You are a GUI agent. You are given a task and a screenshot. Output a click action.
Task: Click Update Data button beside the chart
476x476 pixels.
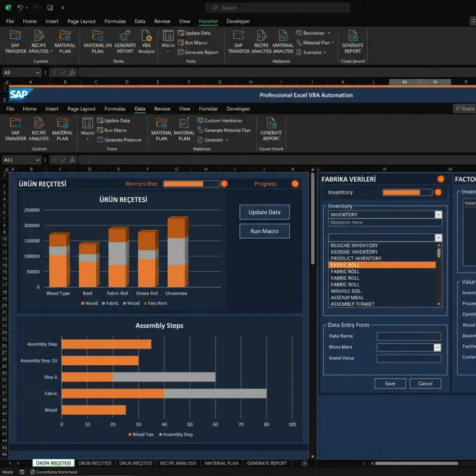264,212
